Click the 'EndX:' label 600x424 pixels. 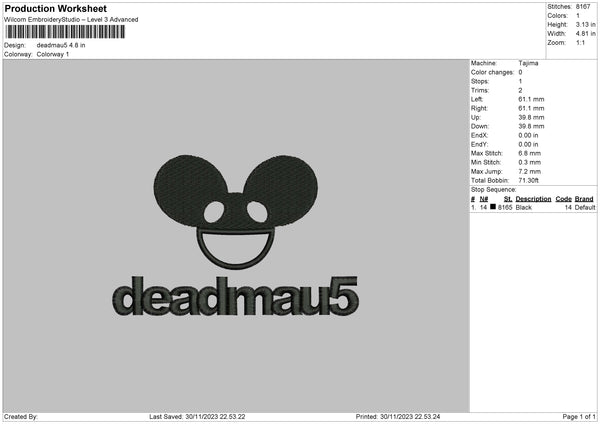[479, 135]
